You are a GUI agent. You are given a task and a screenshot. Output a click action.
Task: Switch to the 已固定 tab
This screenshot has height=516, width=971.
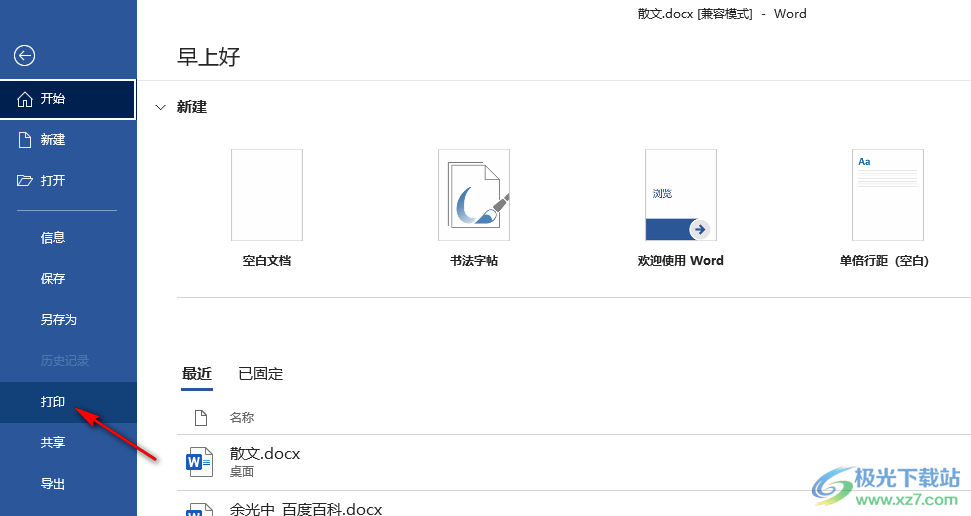(x=260, y=374)
